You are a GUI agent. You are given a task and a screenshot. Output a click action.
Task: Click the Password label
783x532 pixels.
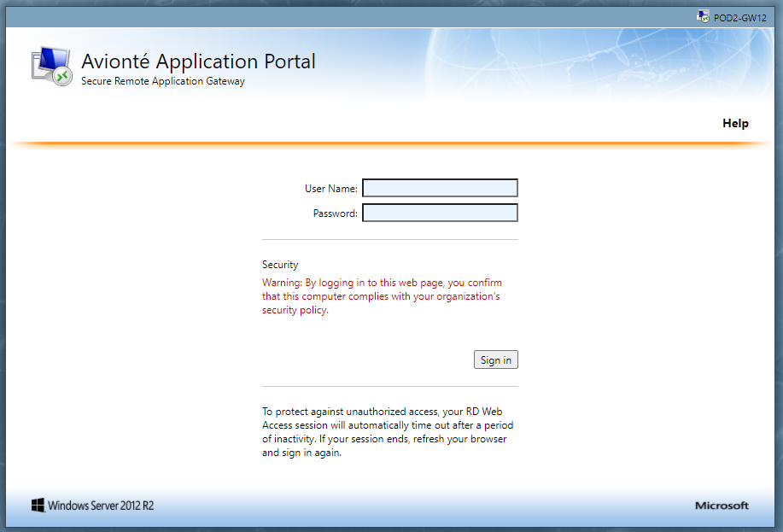pos(335,213)
